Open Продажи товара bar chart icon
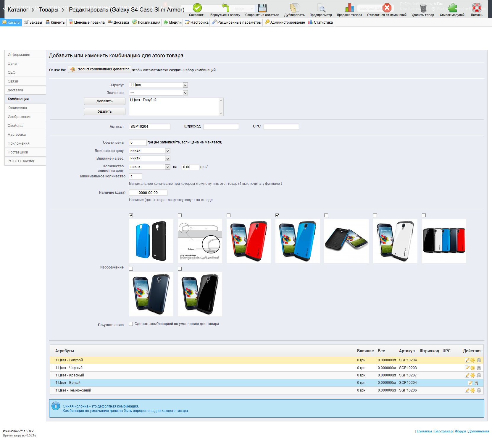This screenshot has width=492, height=448. click(x=349, y=8)
